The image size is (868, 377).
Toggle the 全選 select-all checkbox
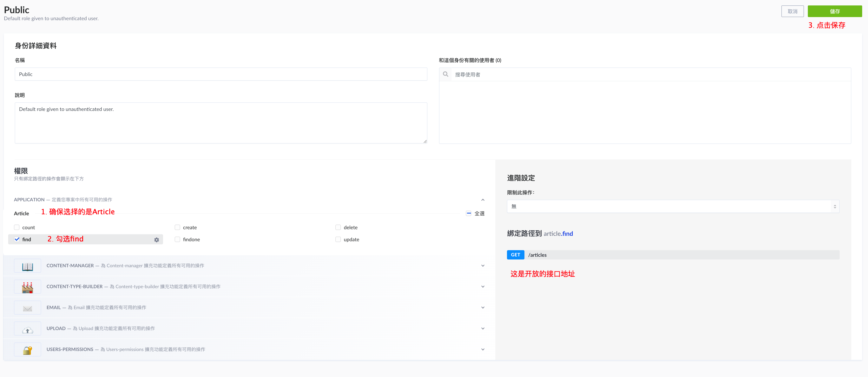point(468,213)
